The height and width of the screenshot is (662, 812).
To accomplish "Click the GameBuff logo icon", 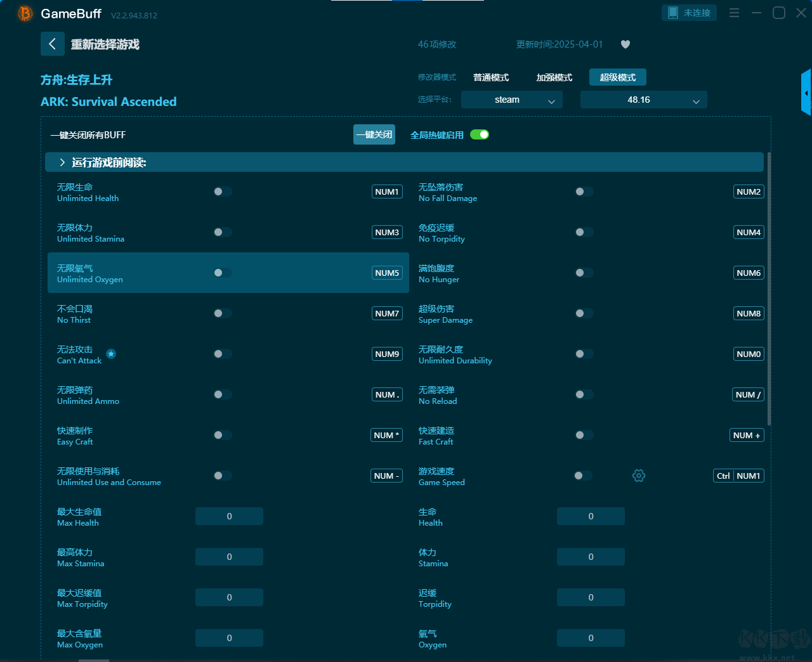I will click(x=25, y=13).
